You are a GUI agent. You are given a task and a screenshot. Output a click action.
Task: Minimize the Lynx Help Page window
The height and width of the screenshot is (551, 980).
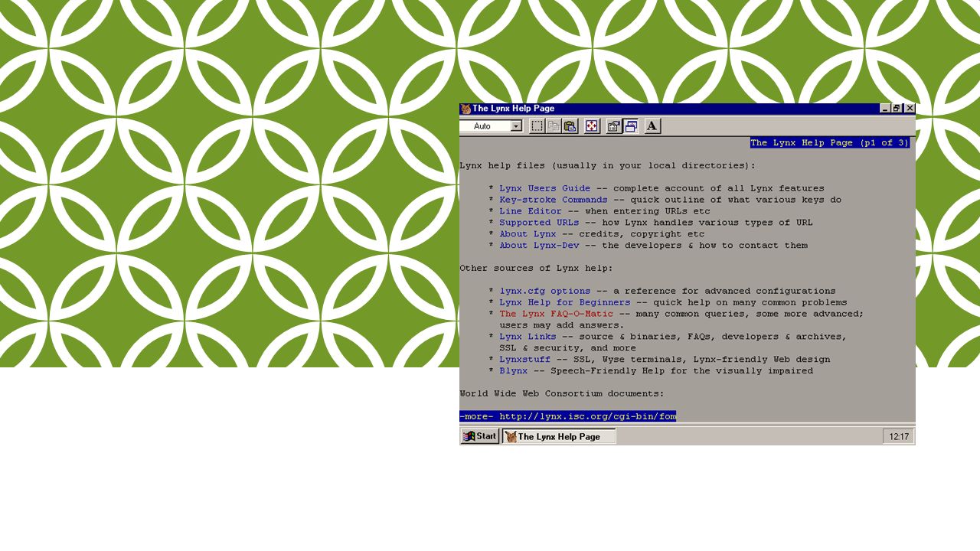885,109
